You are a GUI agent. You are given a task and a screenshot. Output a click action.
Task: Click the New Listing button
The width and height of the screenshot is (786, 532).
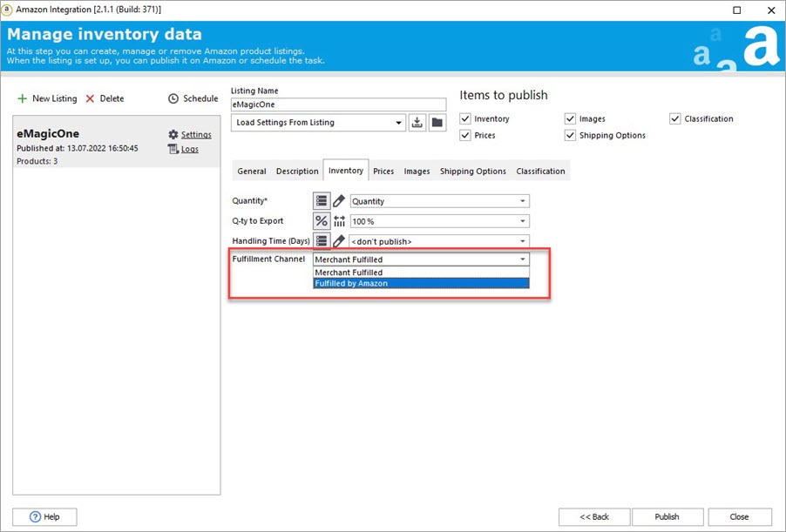pos(47,98)
